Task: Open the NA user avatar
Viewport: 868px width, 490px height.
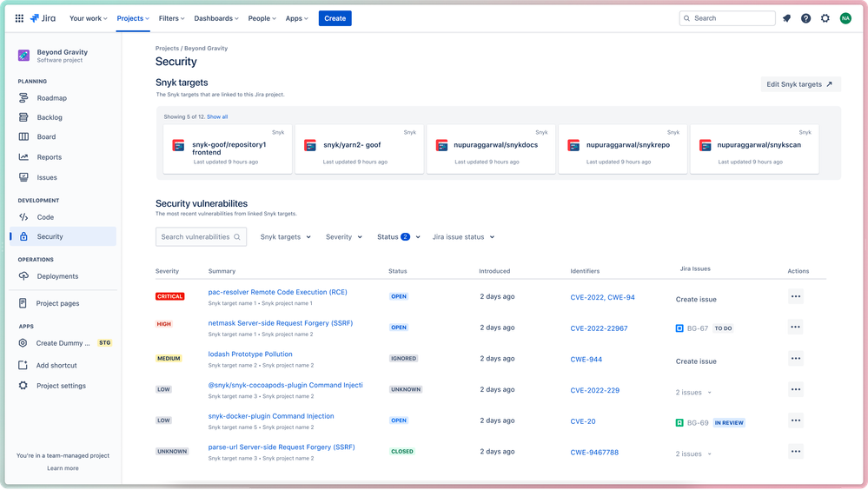Action: (845, 18)
